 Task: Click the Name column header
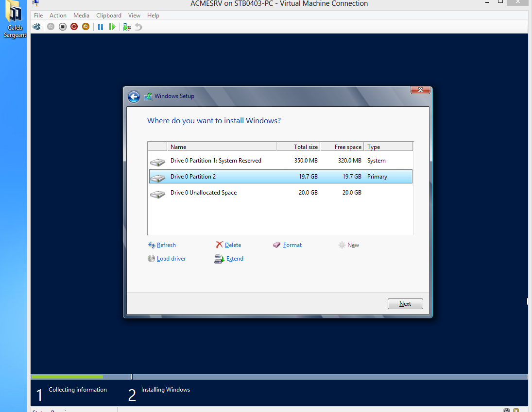point(222,147)
